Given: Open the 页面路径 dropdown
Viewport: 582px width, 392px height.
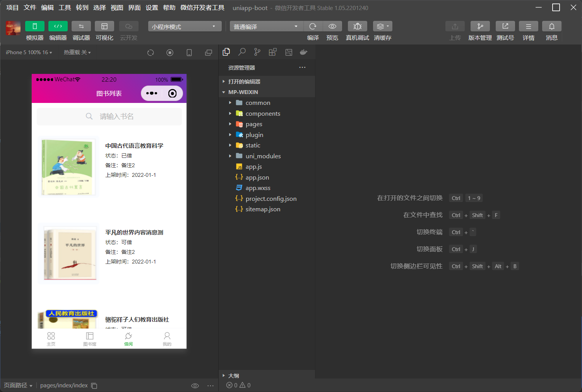Looking at the screenshot, I should 18,385.
